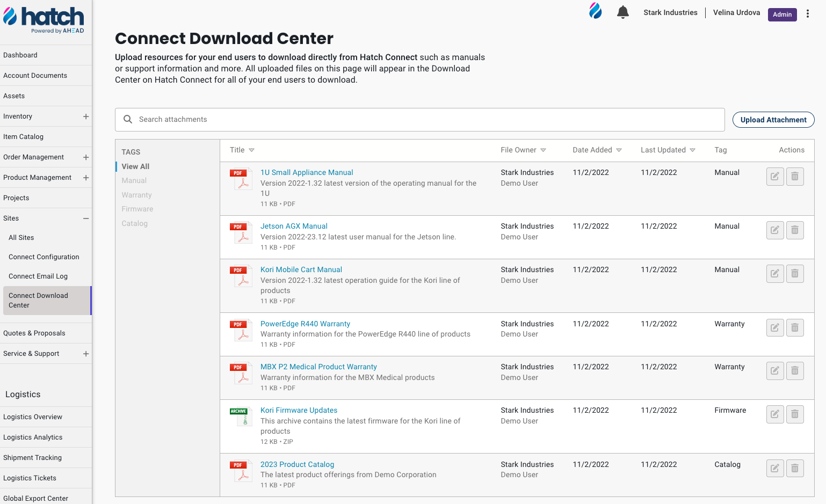The width and height of the screenshot is (826, 504).
Task: Filter by the View All tag
Action: [x=135, y=166]
